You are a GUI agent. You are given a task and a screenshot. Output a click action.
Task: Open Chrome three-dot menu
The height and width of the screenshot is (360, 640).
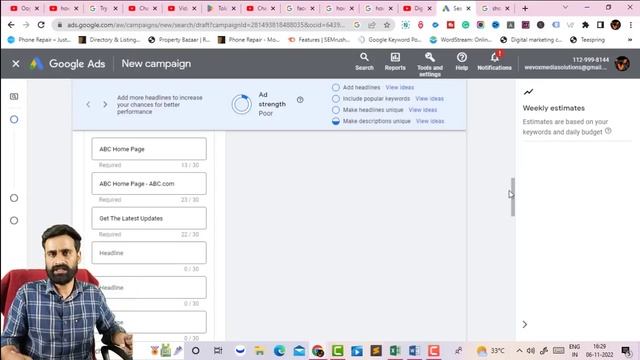coord(631,25)
